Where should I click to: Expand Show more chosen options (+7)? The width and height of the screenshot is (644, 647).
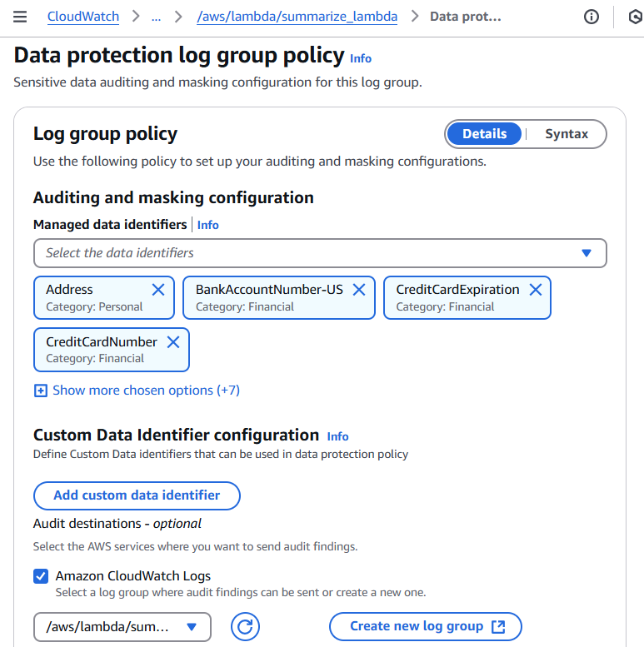(x=137, y=391)
